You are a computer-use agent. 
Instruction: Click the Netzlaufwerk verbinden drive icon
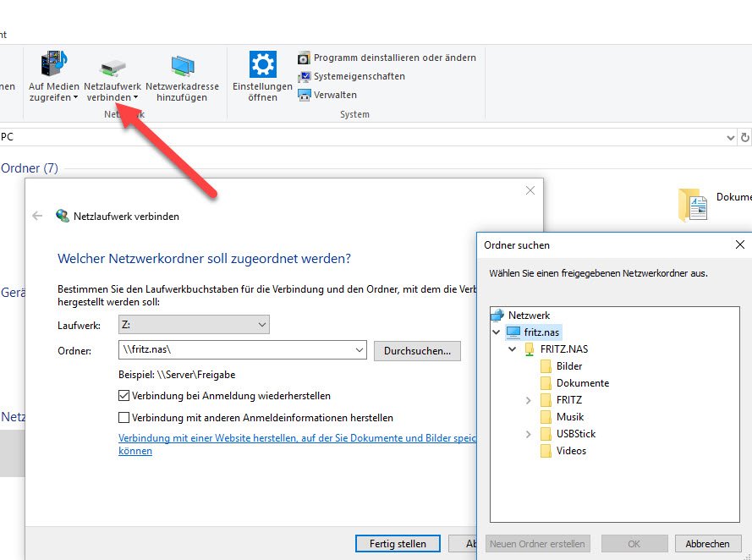tap(113, 68)
